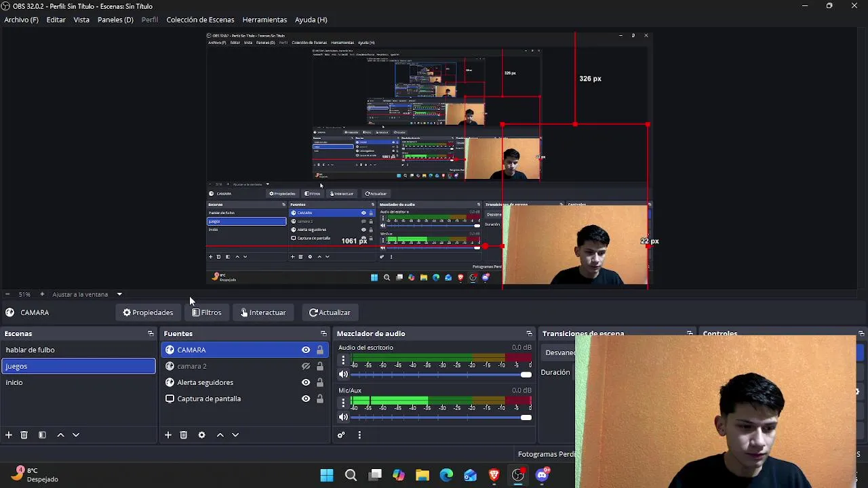Open Windows taskbar search
The height and width of the screenshot is (488, 868).
pos(351,475)
